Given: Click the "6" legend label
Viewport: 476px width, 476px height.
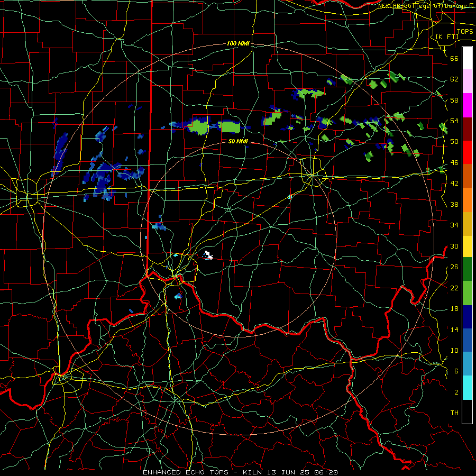Looking at the screenshot, I should click(456, 371).
